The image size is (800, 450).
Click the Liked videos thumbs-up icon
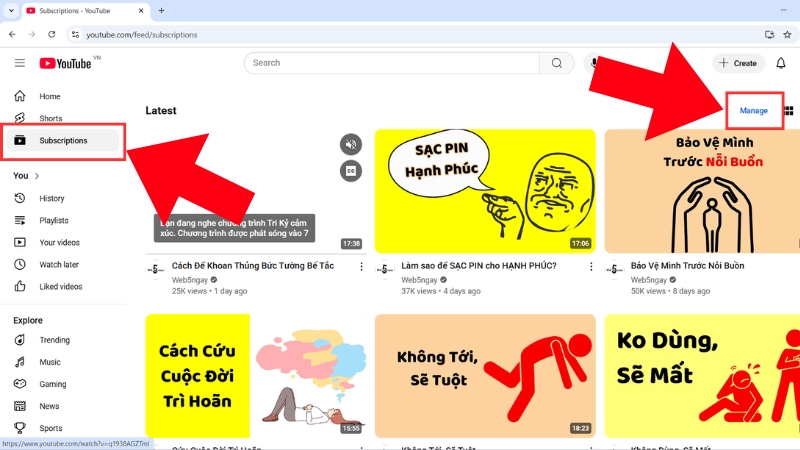(19, 286)
